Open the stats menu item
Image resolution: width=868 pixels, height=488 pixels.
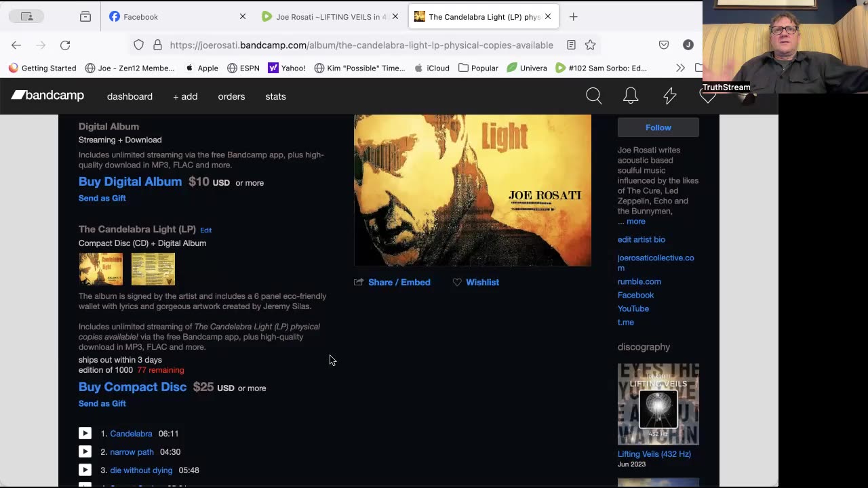275,96
